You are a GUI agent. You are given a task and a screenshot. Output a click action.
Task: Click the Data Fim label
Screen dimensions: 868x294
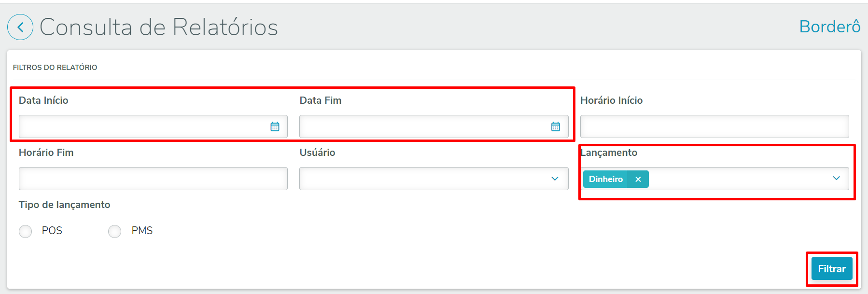coord(321,100)
